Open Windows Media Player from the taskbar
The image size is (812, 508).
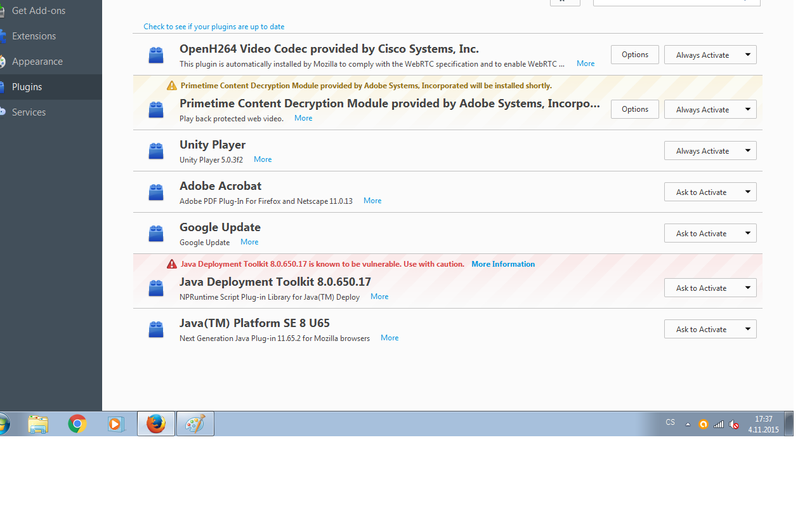pyautogui.click(x=115, y=424)
